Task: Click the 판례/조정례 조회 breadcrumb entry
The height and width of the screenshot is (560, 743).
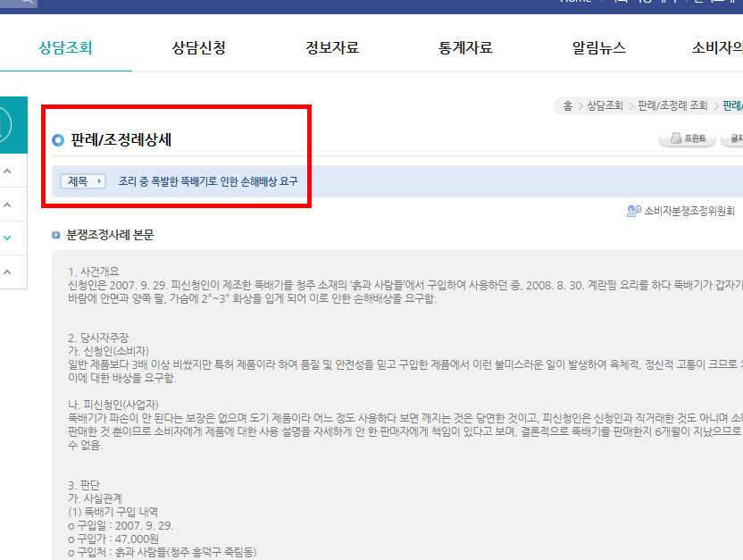Action: (671, 104)
